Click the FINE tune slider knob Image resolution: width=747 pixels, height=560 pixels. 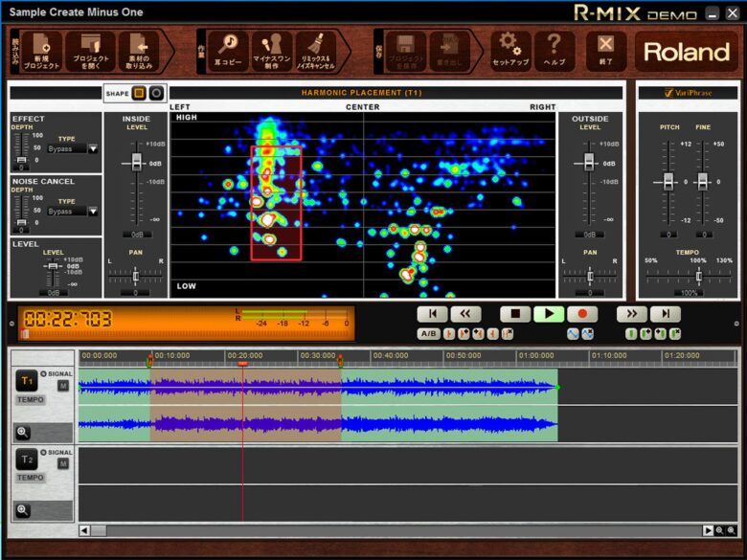tap(703, 182)
